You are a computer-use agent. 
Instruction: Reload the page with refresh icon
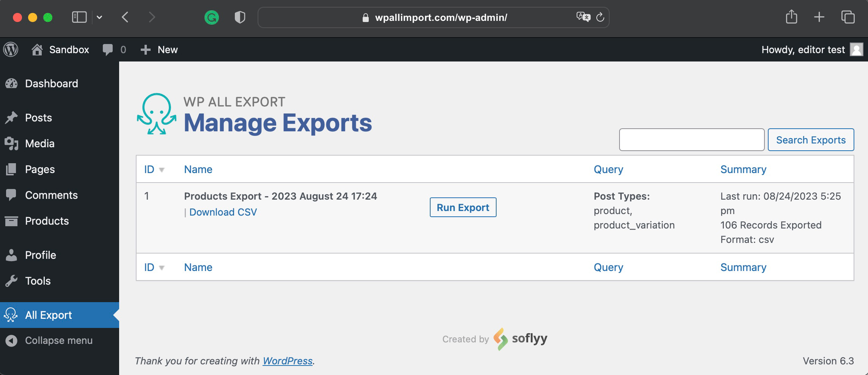click(600, 17)
